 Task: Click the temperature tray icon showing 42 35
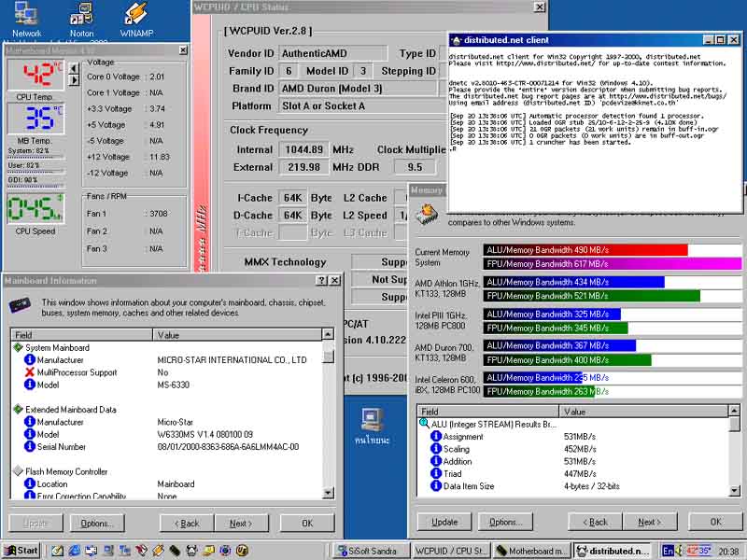tap(698, 551)
